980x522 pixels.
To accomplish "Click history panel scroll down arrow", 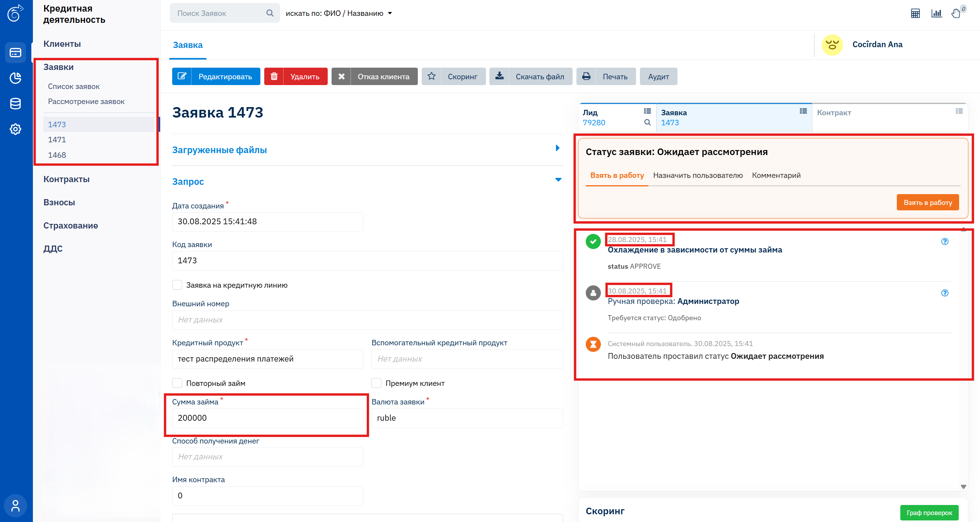I will click(x=963, y=487).
